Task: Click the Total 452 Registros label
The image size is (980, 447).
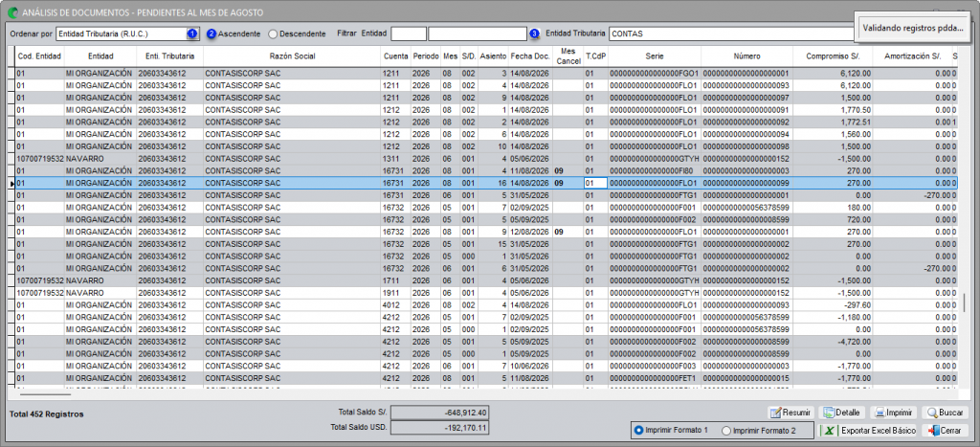Action: [x=47, y=413]
